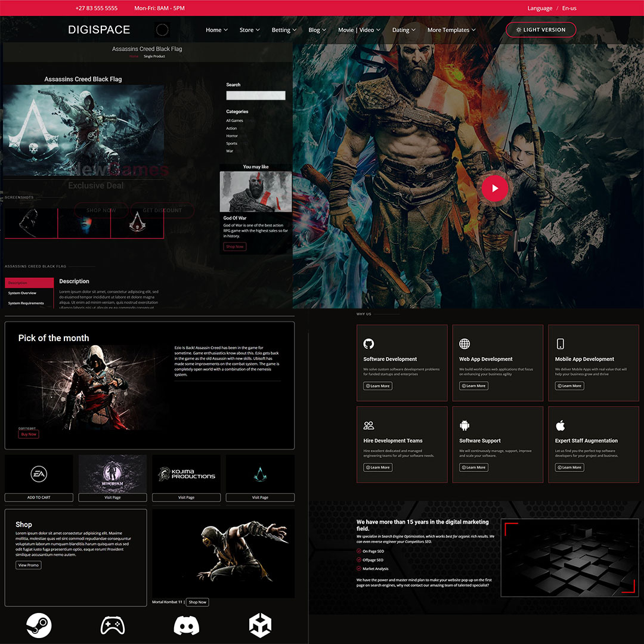Select the Android icon for Software Support
The image size is (644, 644).
point(465,425)
